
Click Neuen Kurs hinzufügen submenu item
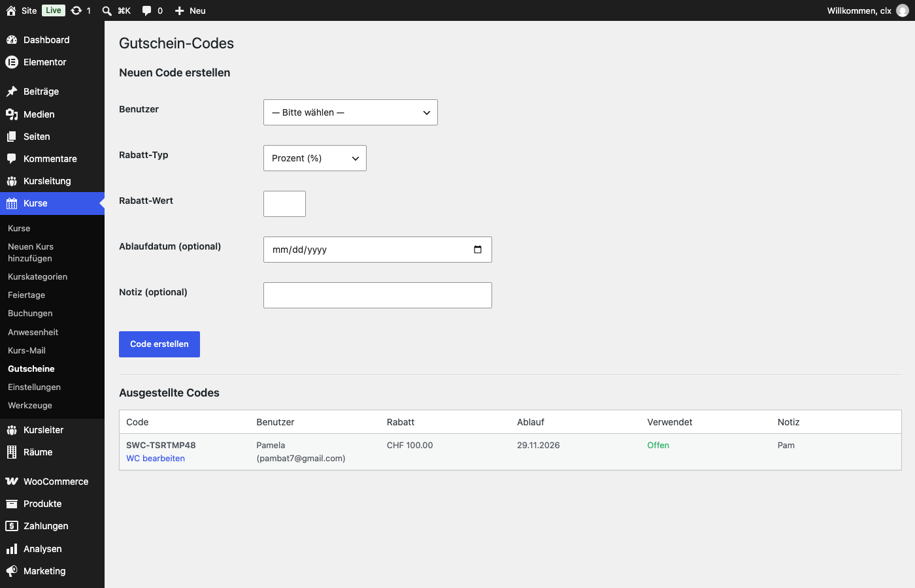point(31,252)
